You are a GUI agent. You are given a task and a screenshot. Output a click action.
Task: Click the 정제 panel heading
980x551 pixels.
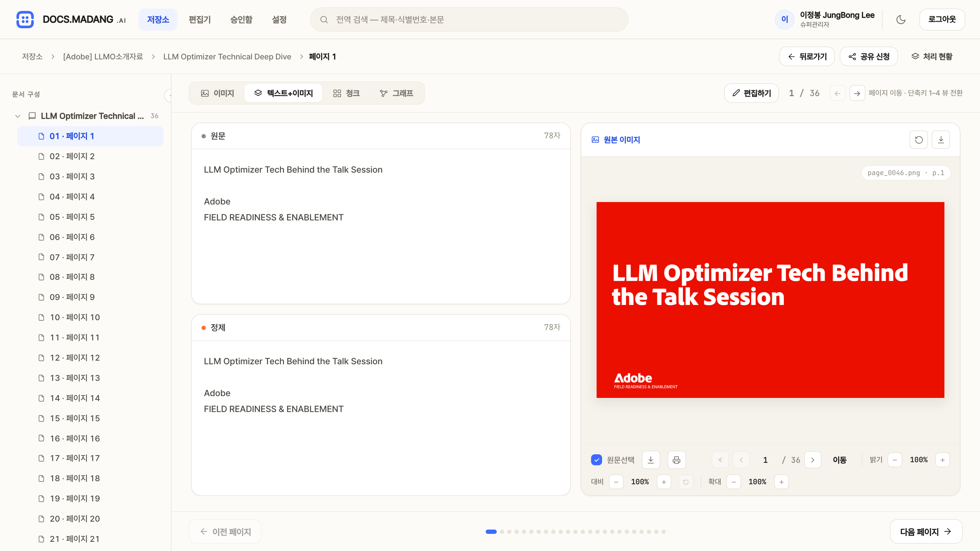218,328
